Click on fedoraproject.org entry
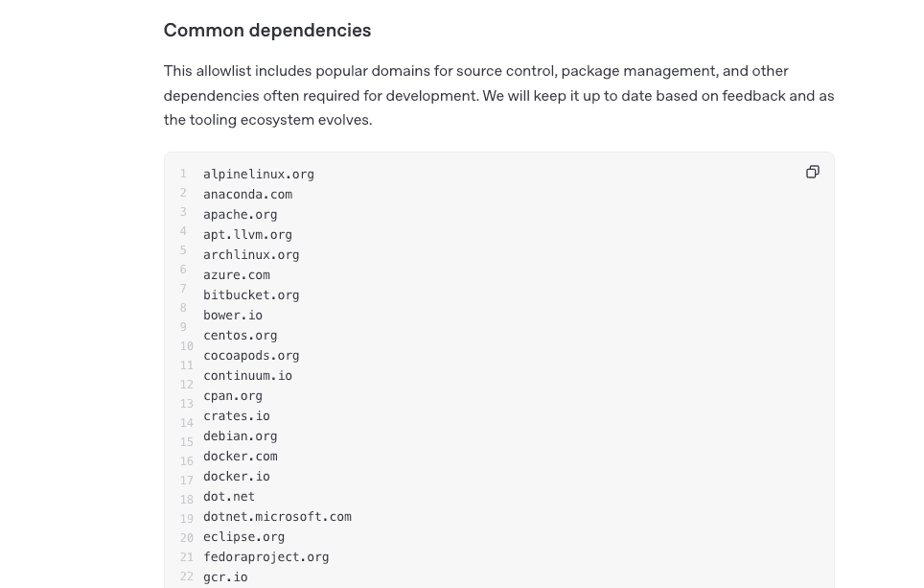The width and height of the screenshot is (924, 588). [266, 556]
